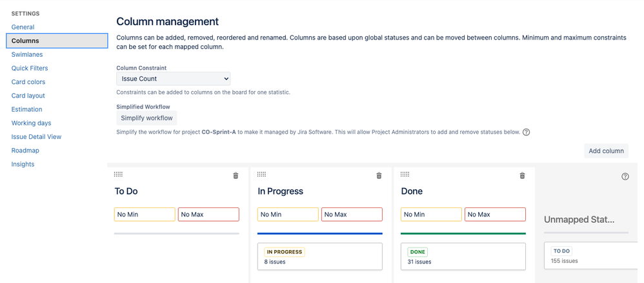Click the trash icon on In Progress column
Image resolution: width=644 pixels, height=283 pixels.
[x=379, y=176]
